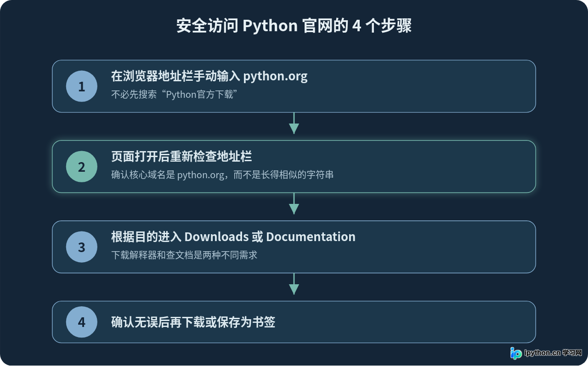Image resolution: width=588 pixels, height=366 pixels.
Task: Click the line "确认核心域名是 python.org，而不是长得相似的字符串"
Action: pyautogui.click(x=222, y=175)
